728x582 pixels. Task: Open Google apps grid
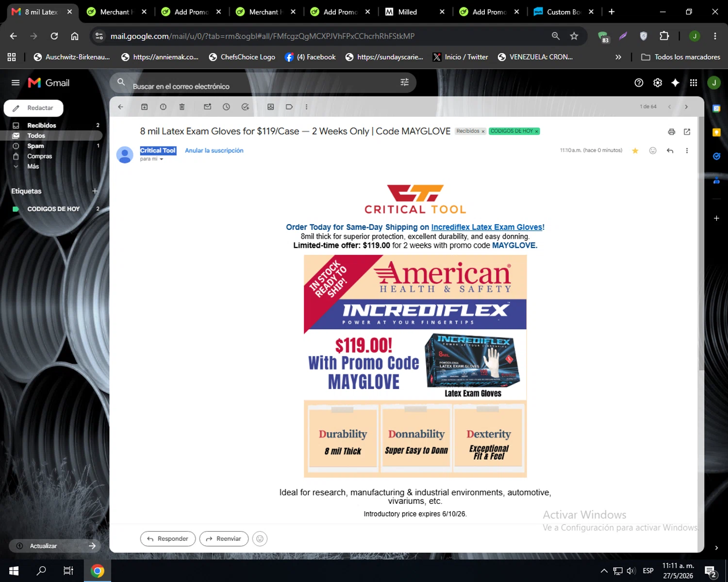click(x=694, y=83)
